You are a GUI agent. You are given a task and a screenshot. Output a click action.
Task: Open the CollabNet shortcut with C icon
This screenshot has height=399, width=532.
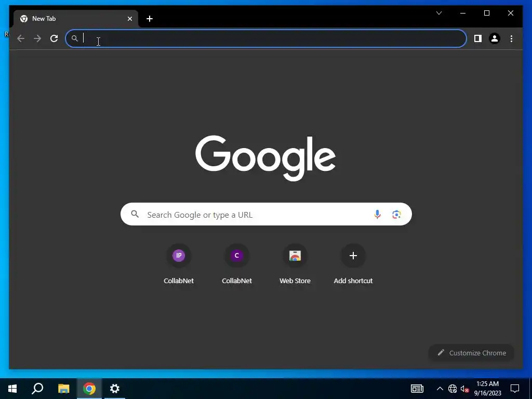(x=237, y=264)
